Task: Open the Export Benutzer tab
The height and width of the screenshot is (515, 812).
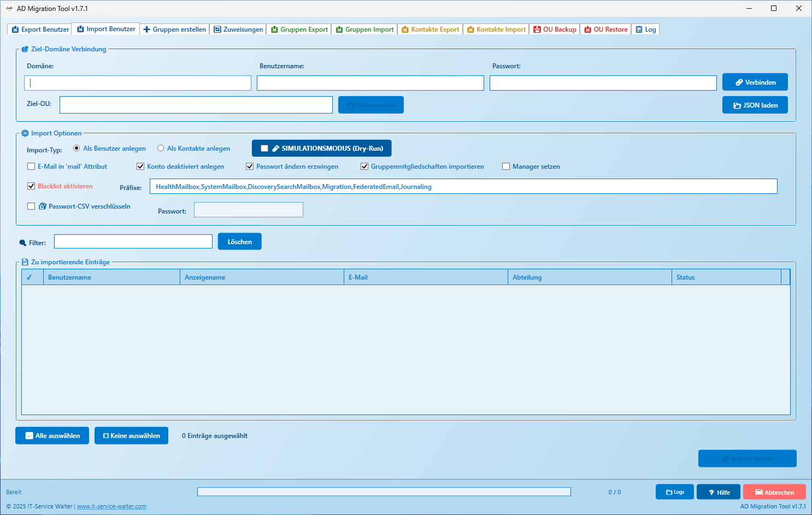Action: (40, 29)
